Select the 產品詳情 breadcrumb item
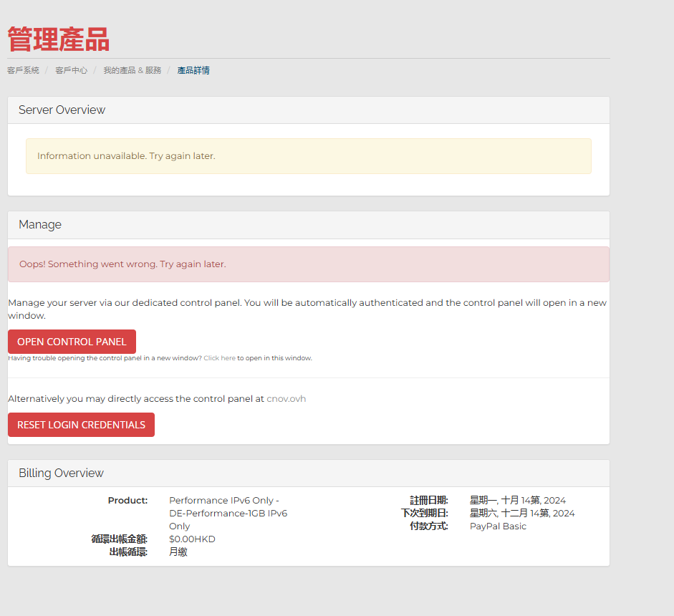Image resolution: width=674 pixels, height=616 pixels. [x=193, y=70]
